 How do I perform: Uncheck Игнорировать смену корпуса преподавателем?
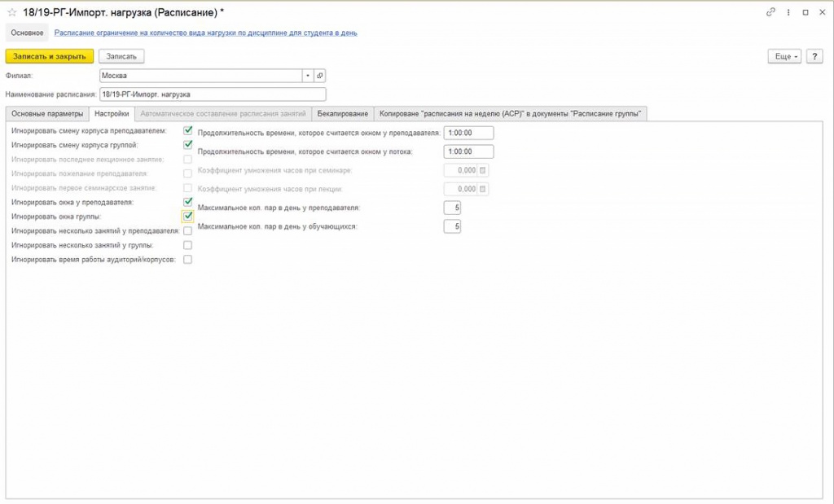[188, 130]
